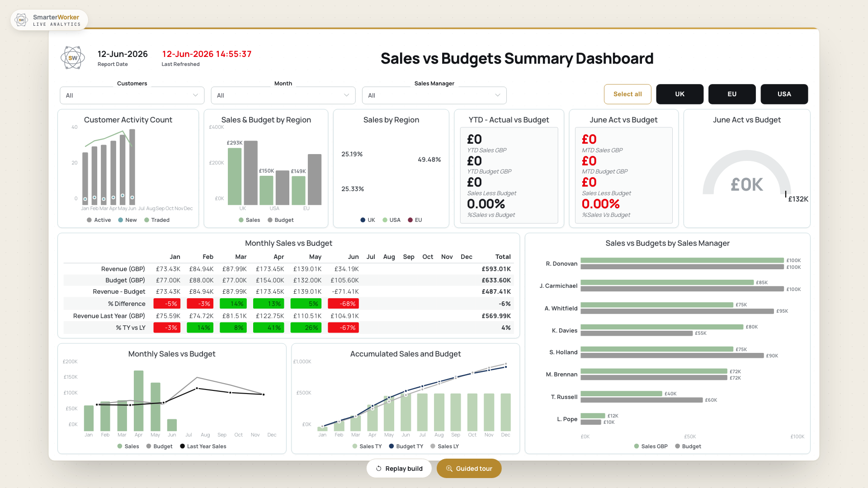Toggle Last Year Sales legend entry
Screen dimensions: 868x488
click(203, 446)
